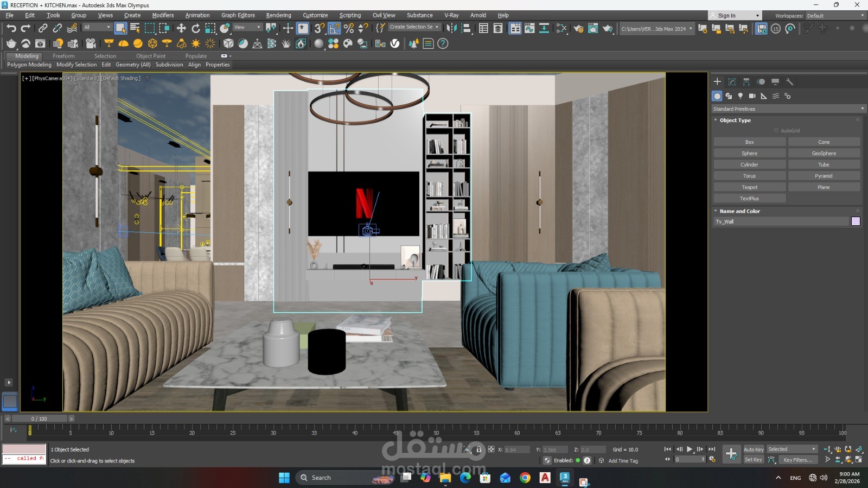
Task: Open the Key Filters button
Action: pyautogui.click(x=797, y=460)
